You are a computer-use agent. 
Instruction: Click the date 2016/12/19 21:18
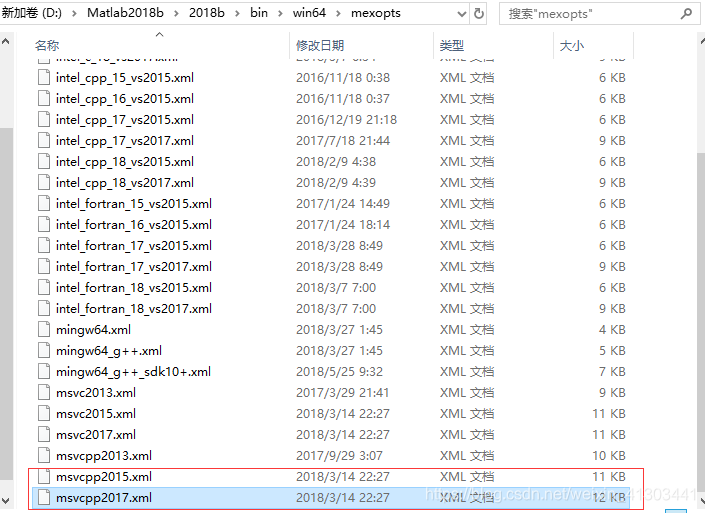pos(346,120)
